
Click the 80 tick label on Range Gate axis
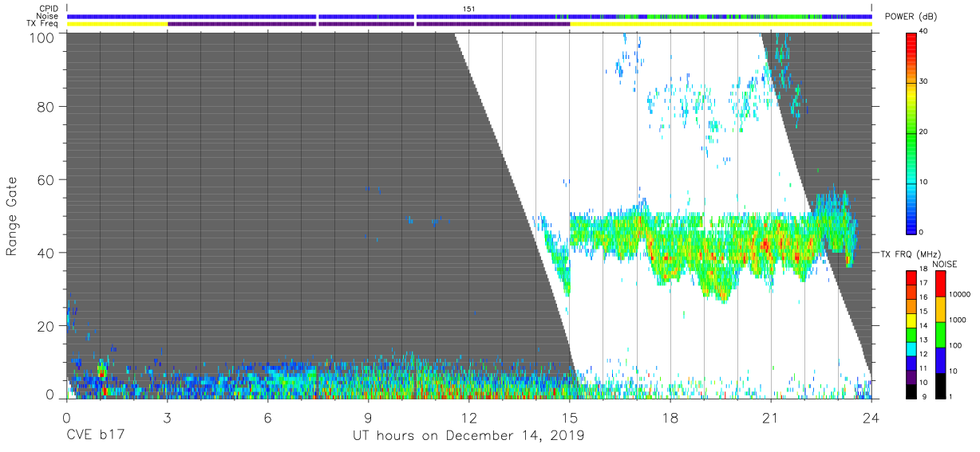[x=45, y=107]
